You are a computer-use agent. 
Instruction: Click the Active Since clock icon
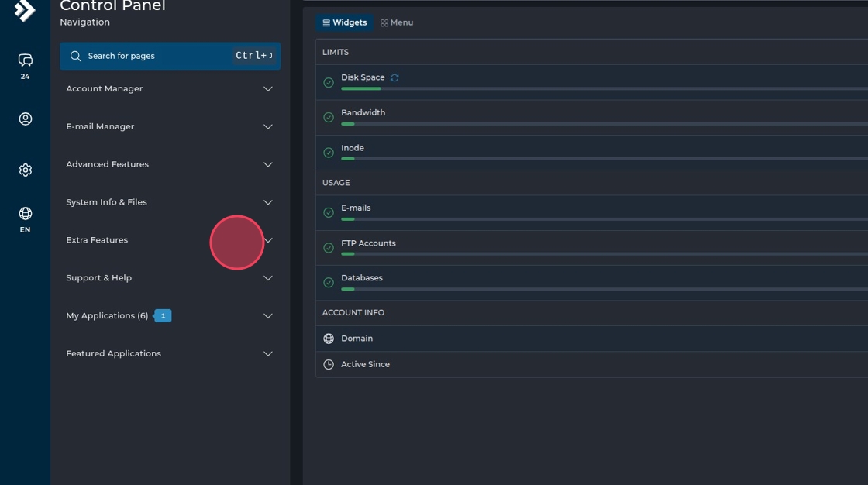coord(329,364)
